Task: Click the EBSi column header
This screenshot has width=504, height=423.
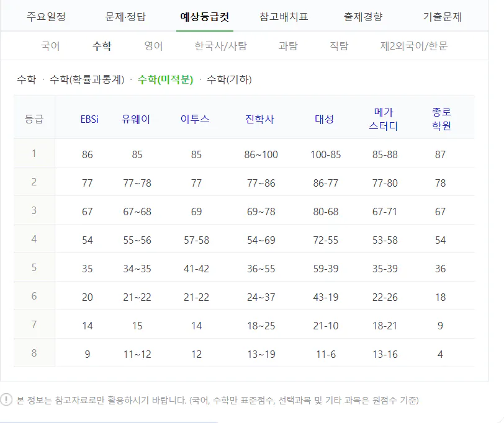Action: [89, 119]
